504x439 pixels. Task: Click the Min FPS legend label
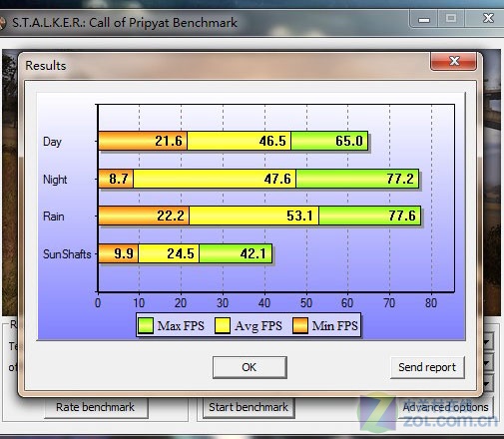click(335, 326)
